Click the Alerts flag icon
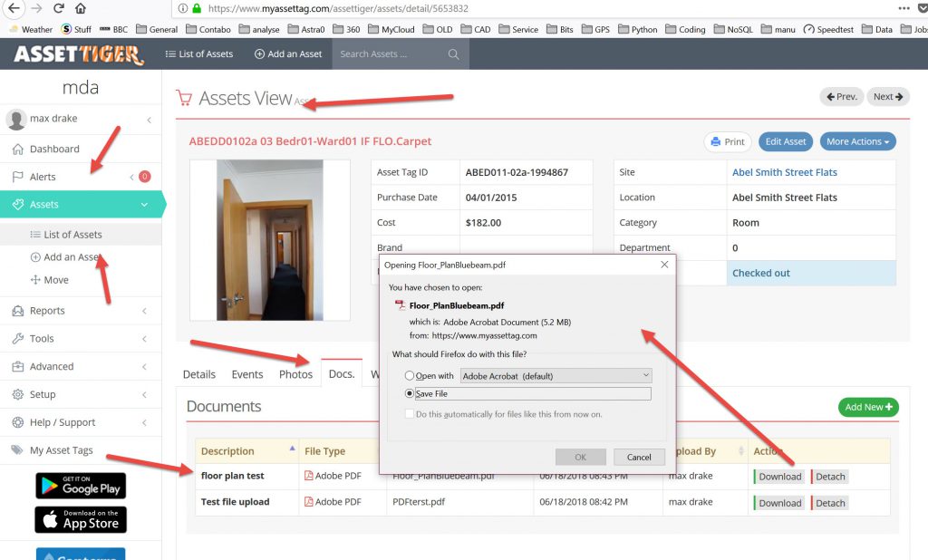The width and height of the screenshot is (928, 560). [17, 177]
